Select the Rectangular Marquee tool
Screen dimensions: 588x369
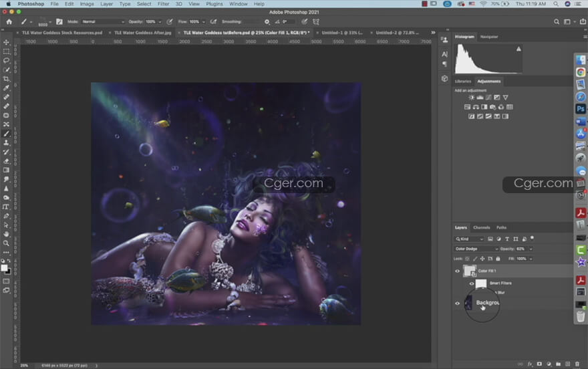(x=7, y=51)
